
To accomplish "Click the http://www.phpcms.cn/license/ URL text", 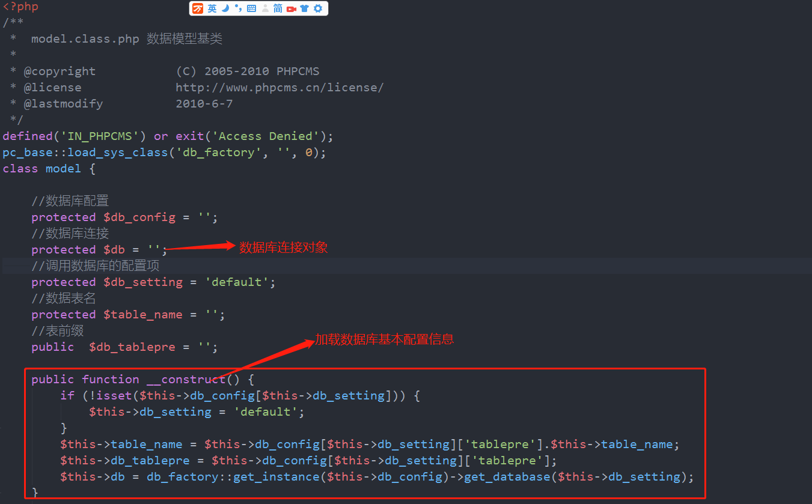I will click(x=279, y=88).
